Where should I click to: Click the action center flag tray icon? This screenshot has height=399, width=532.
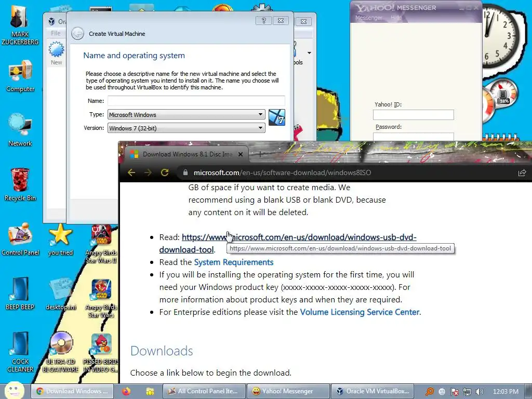click(454, 392)
